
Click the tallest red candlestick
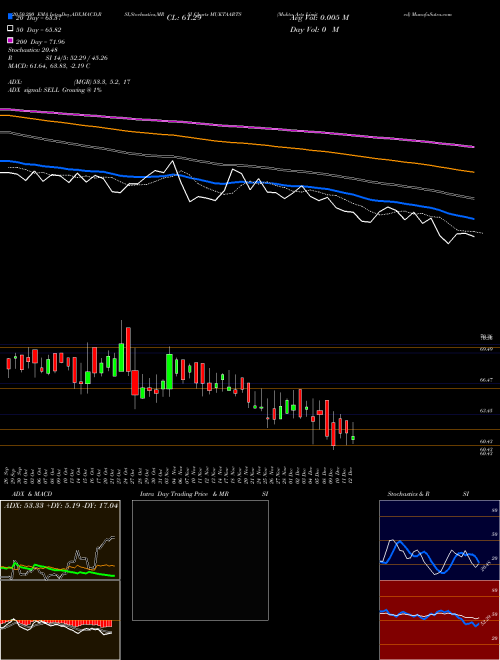pyautogui.click(x=128, y=350)
